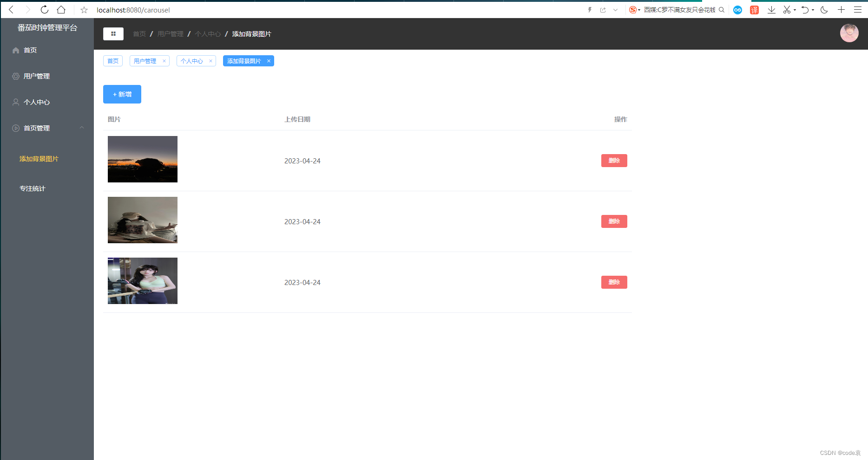
Task: Open downloads icon in browser toolbar
Action: [771, 10]
